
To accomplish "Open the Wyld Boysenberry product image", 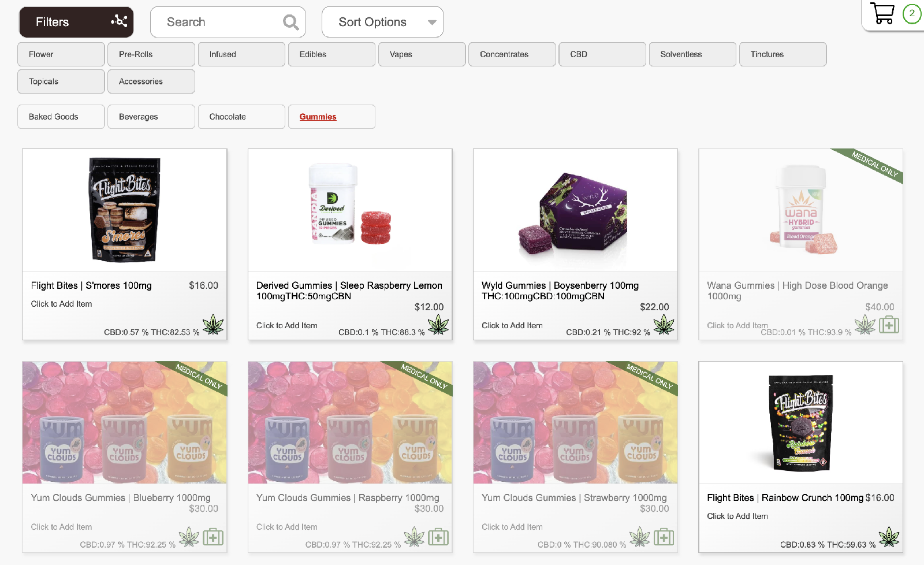I will pyautogui.click(x=575, y=211).
